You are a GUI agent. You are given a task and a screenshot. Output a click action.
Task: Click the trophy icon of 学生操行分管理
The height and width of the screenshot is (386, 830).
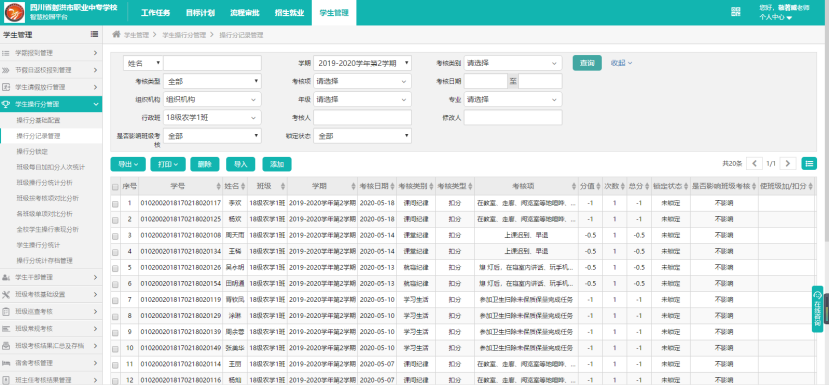(x=6, y=104)
